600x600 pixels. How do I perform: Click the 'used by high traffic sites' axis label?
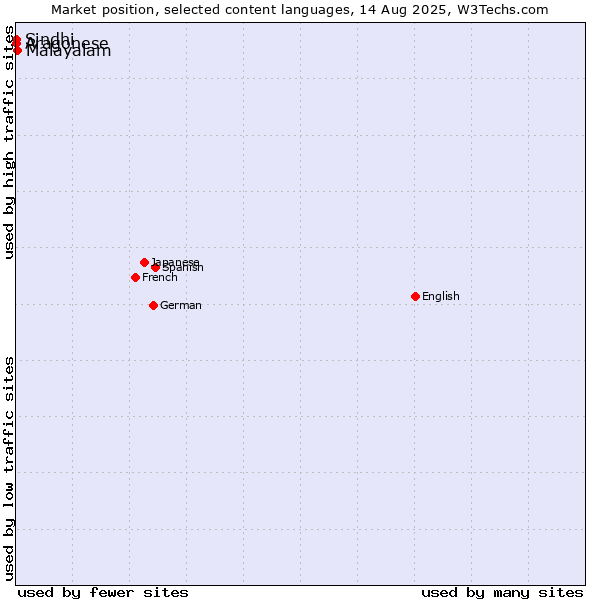tap(9, 142)
